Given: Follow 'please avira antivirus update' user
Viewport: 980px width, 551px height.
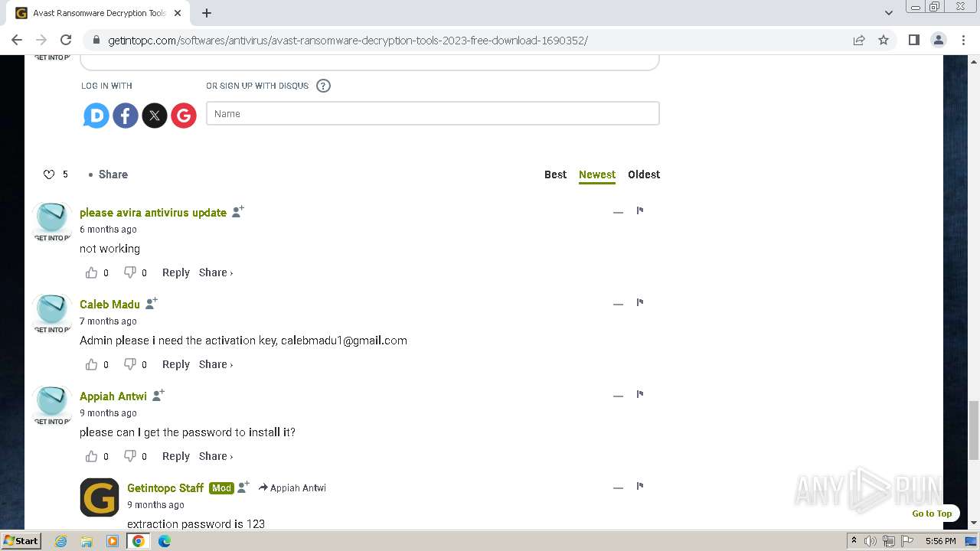Looking at the screenshot, I should point(238,211).
